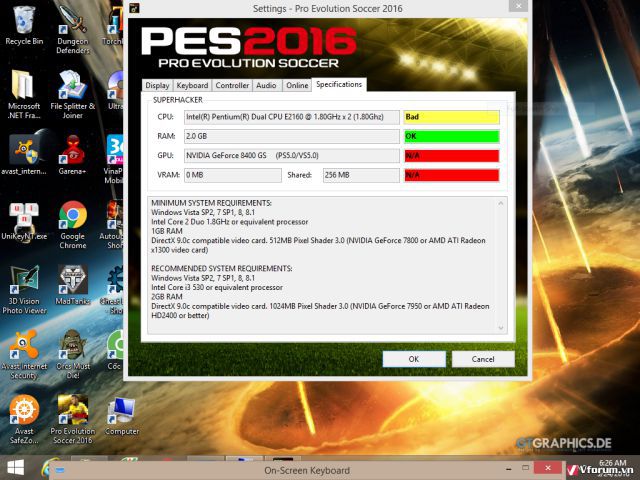Click the Shared field showing 256 MB
The height and width of the screenshot is (480, 640).
[x=361, y=175]
